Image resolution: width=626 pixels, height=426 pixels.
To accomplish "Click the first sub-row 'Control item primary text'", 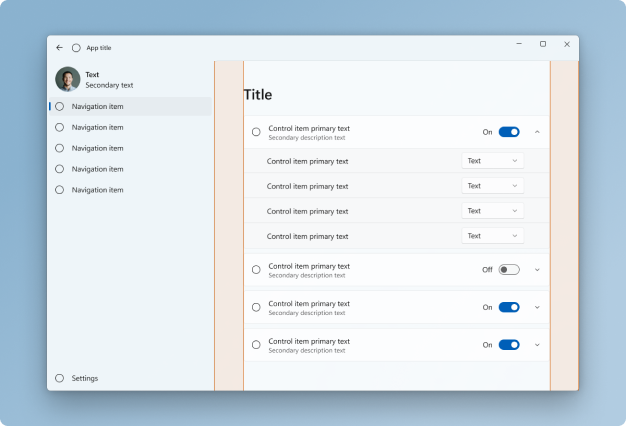I will point(307,161).
